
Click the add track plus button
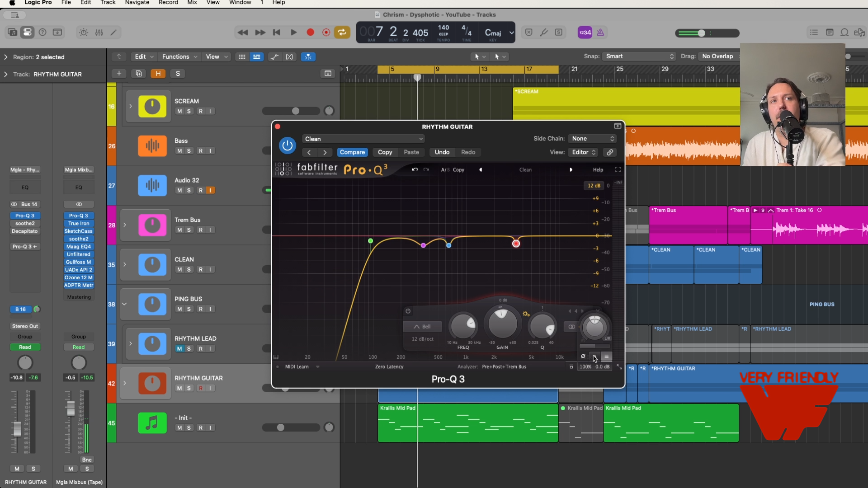[119, 74]
